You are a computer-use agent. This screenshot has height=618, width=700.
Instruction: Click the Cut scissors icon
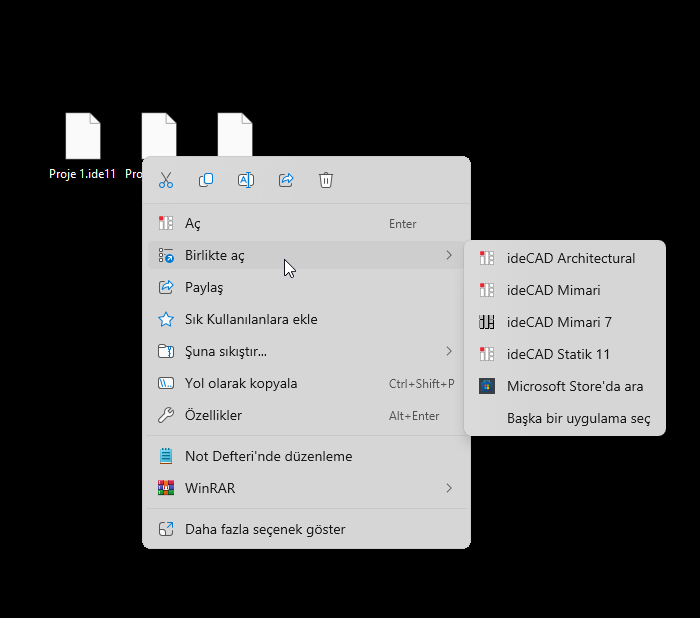click(166, 180)
